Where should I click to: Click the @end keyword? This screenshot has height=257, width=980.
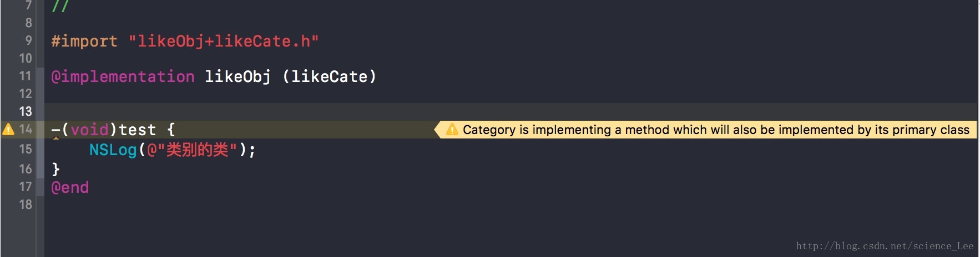pos(70,187)
